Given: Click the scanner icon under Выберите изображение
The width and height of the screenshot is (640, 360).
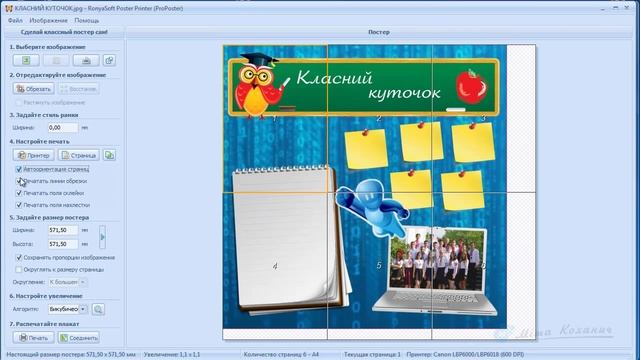Looking at the screenshot, I should click(x=86, y=60).
